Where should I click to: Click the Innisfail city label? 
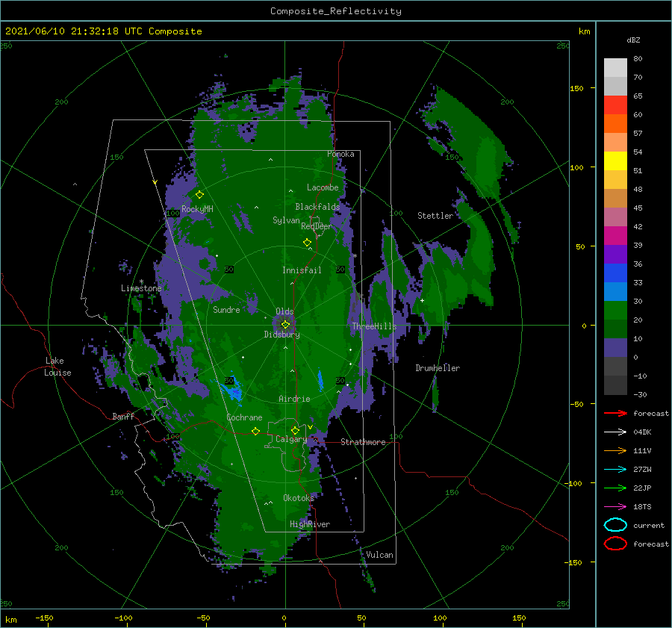[302, 270]
